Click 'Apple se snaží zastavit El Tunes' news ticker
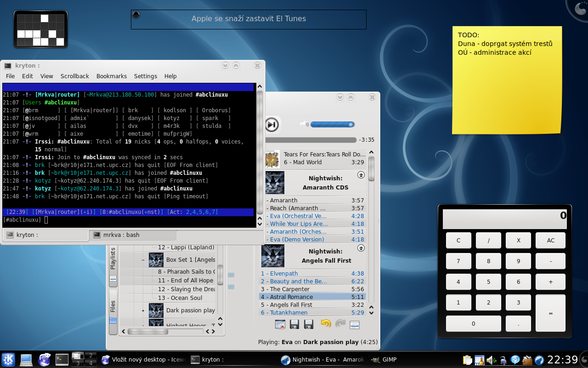588x368 pixels. 249,19
